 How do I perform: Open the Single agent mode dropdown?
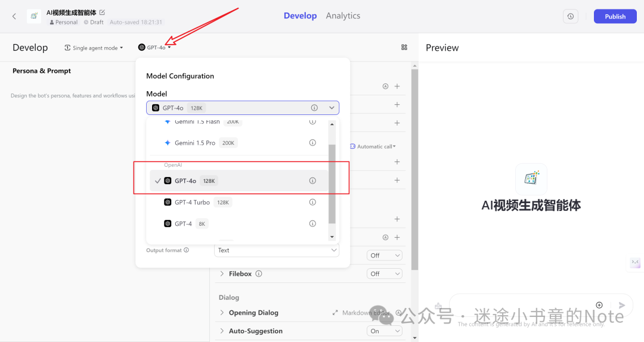pyautogui.click(x=94, y=48)
